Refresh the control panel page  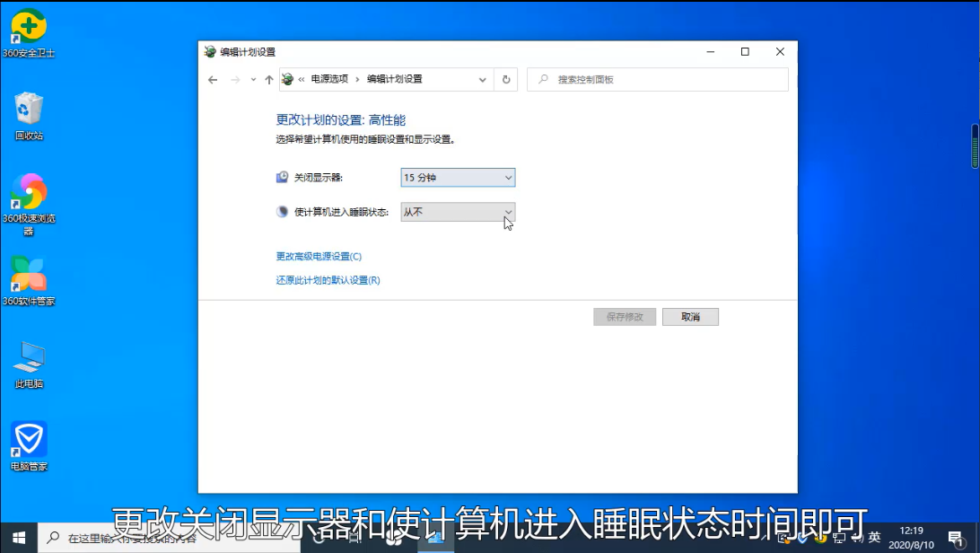pos(506,80)
